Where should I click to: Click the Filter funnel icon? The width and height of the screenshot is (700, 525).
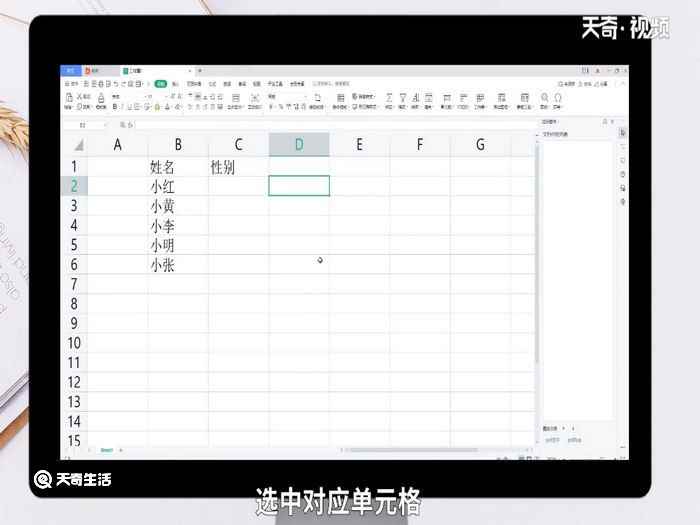(x=402, y=99)
